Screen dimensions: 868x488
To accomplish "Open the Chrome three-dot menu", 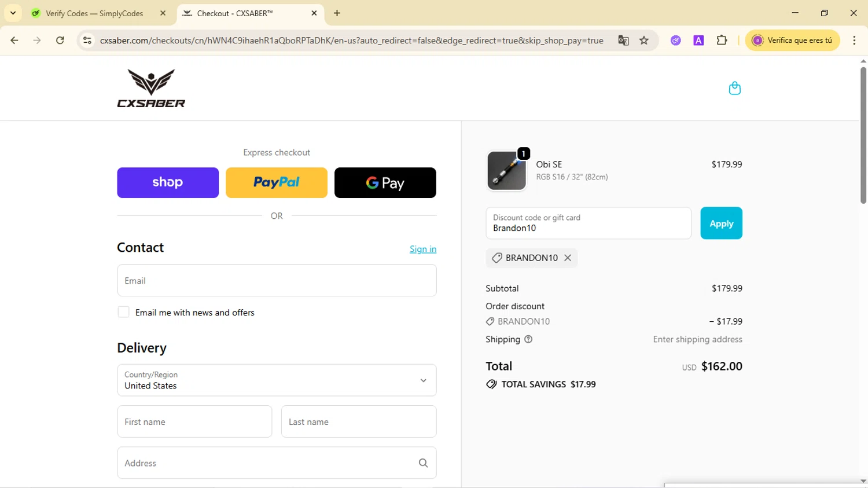I will tap(854, 41).
